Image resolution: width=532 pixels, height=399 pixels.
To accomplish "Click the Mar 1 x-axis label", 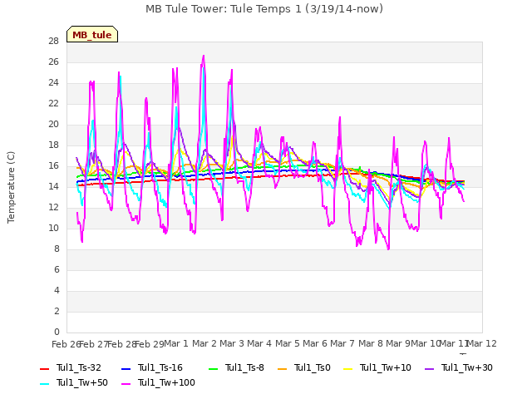I will tap(176, 343).
